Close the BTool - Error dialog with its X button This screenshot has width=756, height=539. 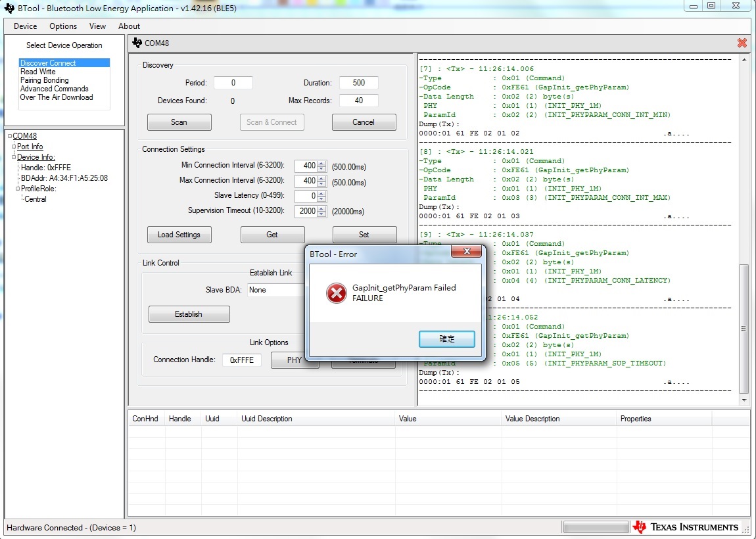466,251
